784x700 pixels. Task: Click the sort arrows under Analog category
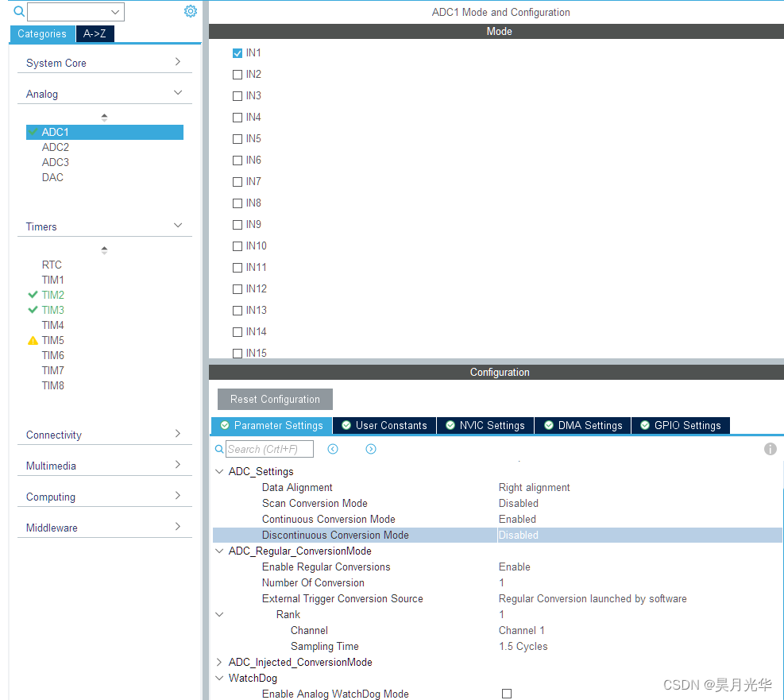[104, 118]
